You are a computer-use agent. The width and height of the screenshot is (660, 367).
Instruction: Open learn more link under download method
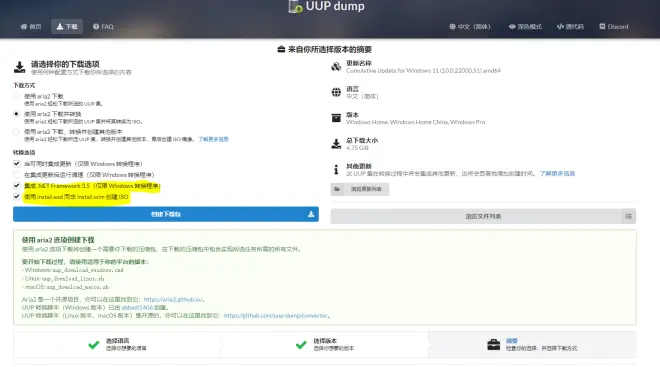213,139
